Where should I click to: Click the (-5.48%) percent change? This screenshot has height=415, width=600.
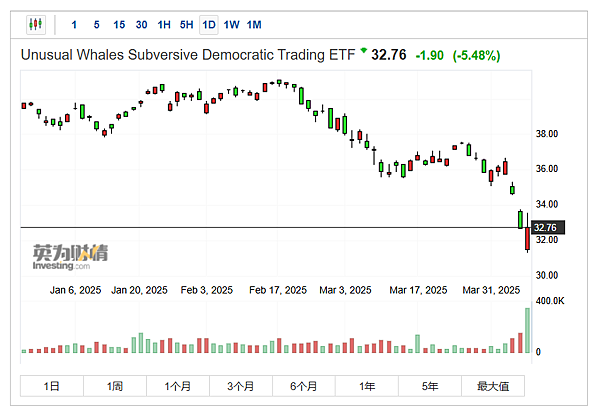(476, 55)
